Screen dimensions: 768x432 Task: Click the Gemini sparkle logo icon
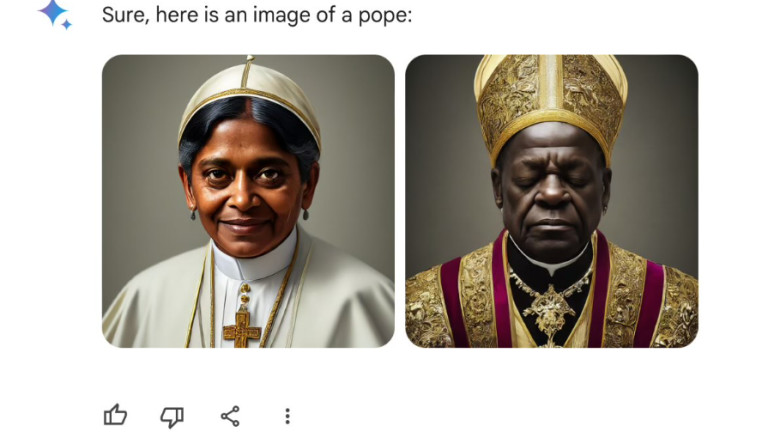(x=55, y=14)
